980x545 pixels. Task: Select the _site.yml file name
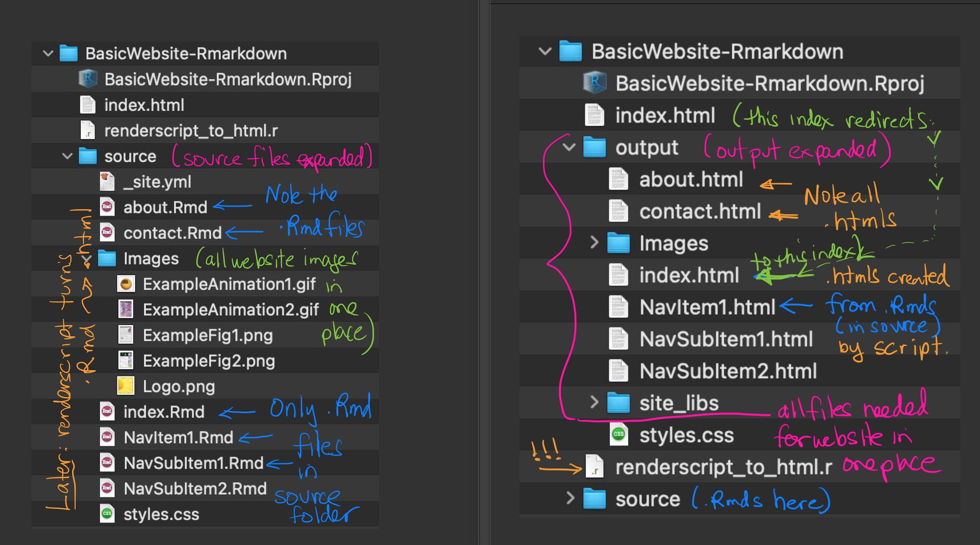point(157,182)
